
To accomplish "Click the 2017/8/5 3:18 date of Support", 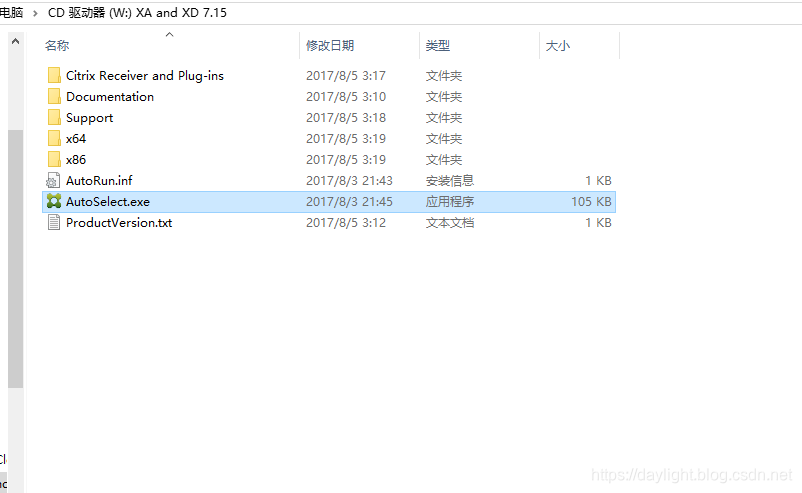I will click(x=346, y=118).
